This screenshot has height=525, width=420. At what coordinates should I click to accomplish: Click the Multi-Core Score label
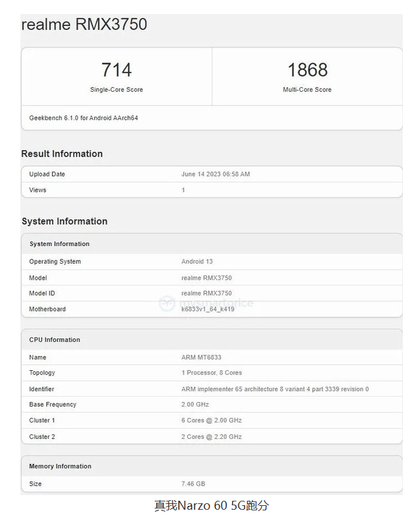tap(307, 89)
